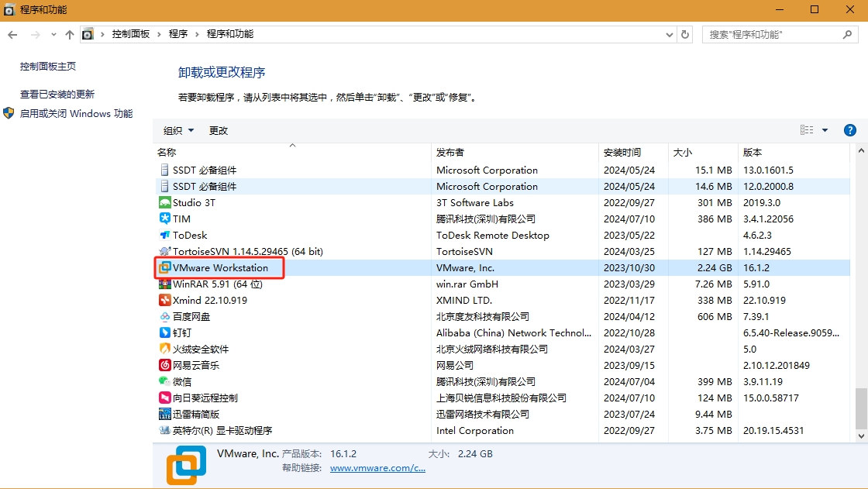The height and width of the screenshot is (489, 868).
Task: Click the 火绒安全软件 icon
Action: [164, 349]
